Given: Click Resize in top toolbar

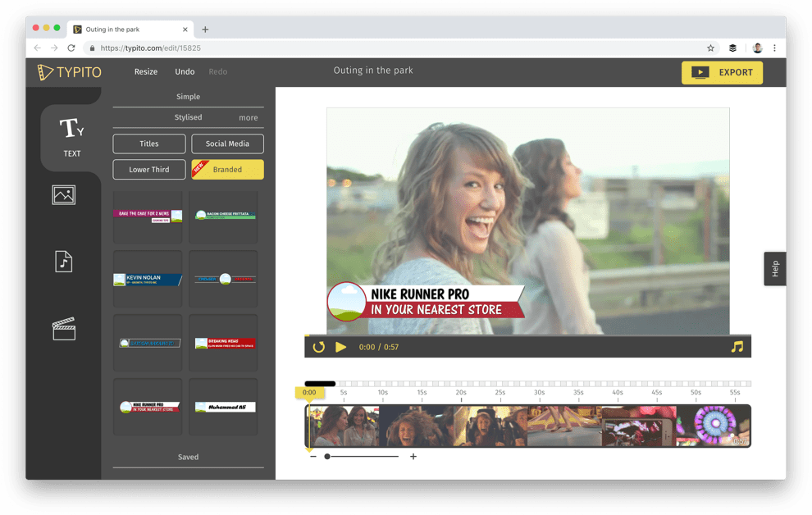Looking at the screenshot, I should (146, 72).
